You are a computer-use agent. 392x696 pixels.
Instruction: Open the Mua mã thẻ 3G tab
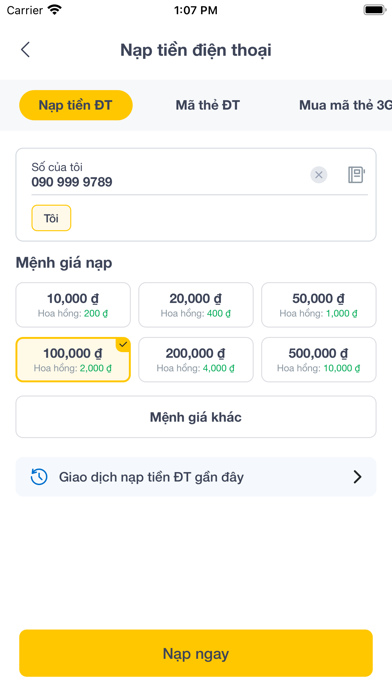tap(345, 105)
